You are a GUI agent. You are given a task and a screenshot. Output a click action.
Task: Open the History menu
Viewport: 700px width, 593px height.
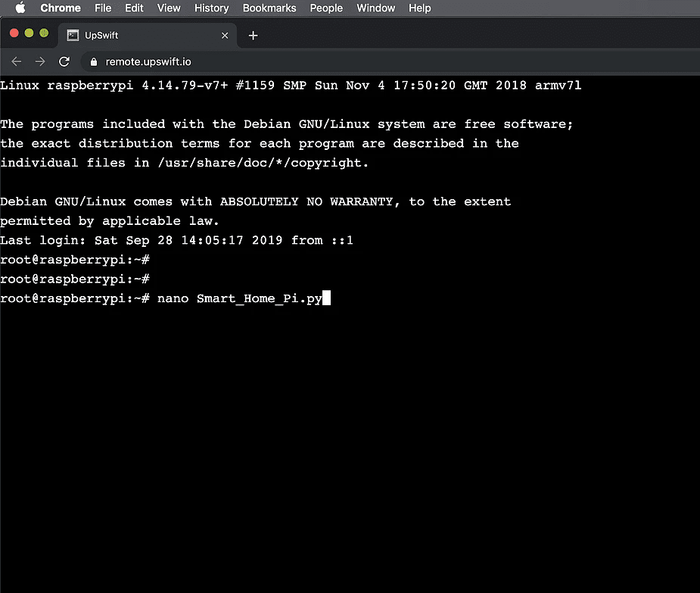coord(211,8)
